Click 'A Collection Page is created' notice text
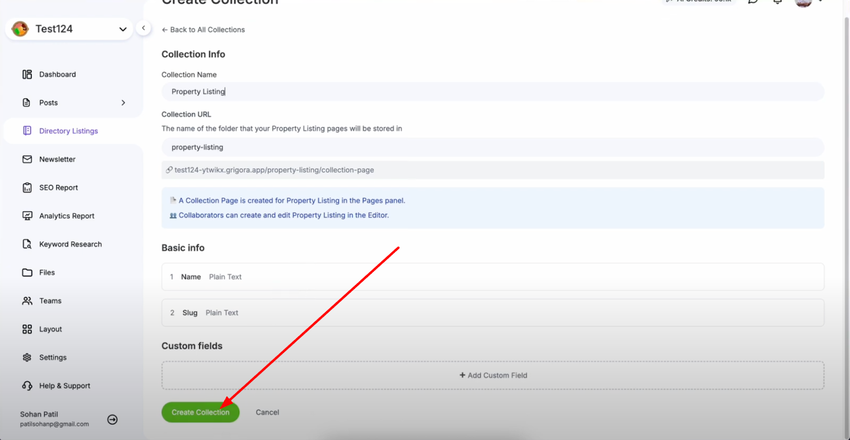 [292, 200]
